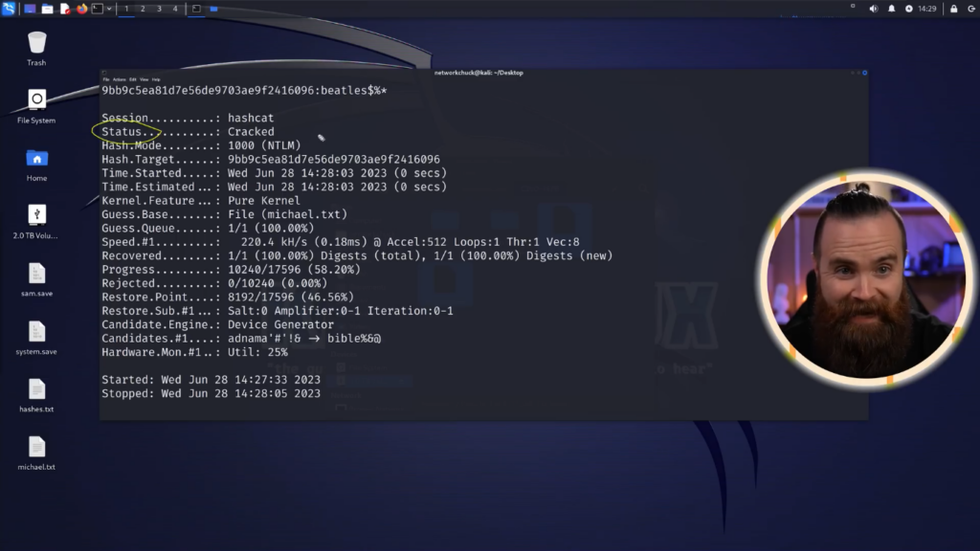Open the terminal Edit menu
The width and height of the screenshot is (980, 551).
click(132, 79)
